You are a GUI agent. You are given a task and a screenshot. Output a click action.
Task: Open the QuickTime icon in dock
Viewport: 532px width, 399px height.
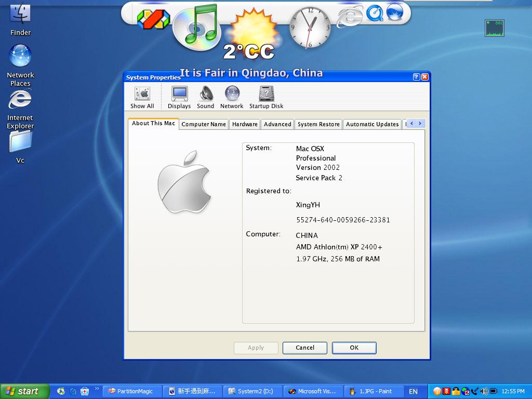coord(375,14)
